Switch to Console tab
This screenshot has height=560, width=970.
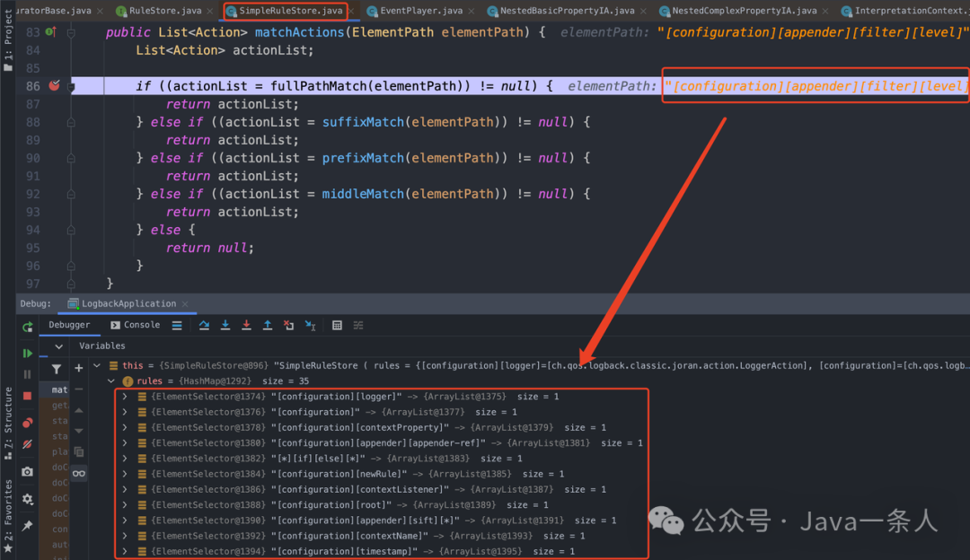pos(135,325)
